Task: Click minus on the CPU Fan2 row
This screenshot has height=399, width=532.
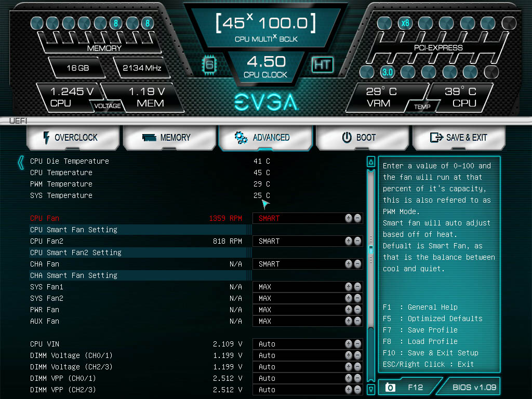Action: tap(357, 241)
